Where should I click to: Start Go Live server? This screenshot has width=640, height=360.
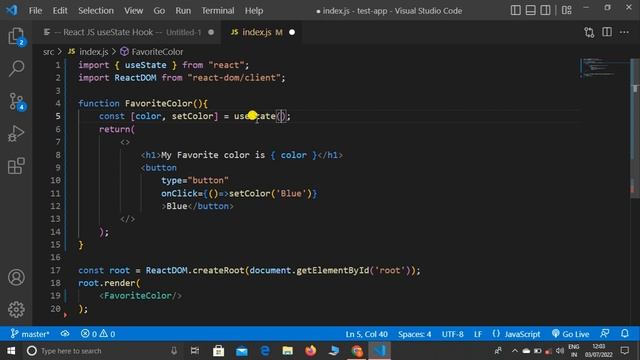click(x=570, y=334)
